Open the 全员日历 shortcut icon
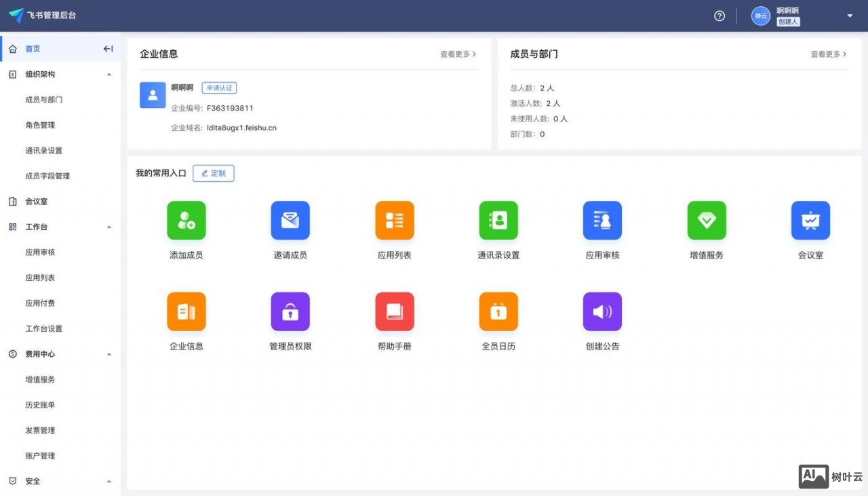The height and width of the screenshot is (496, 868). click(x=498, y=311)
